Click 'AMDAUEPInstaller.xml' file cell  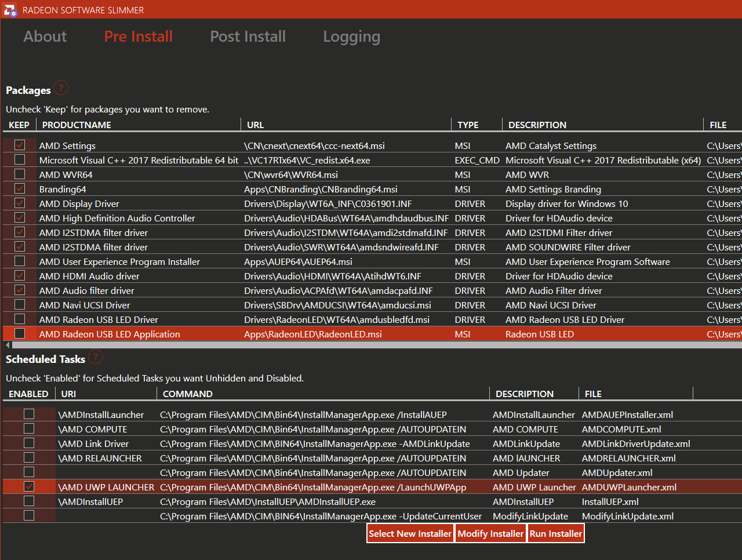pos(627,414)
